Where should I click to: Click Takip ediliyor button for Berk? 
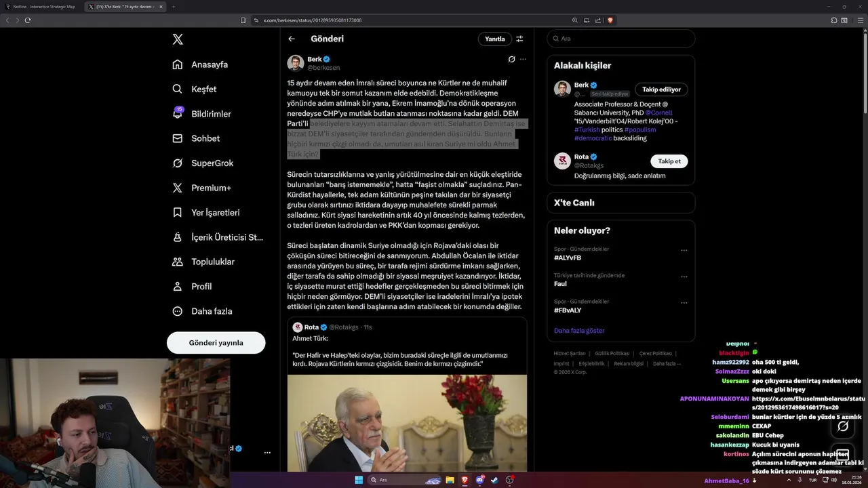(661, 89)
